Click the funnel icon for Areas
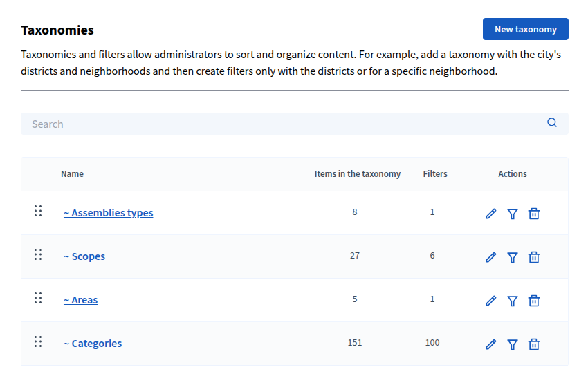 point(513,301)
